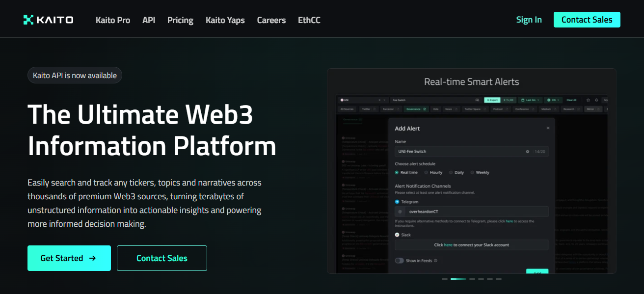Click the Kaito logo icon
The image size is (644, 294).
pyautogui.click(x=28, y=20)
